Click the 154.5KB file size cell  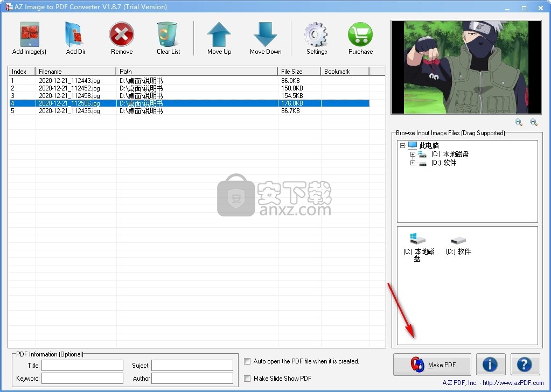[292, 95]
